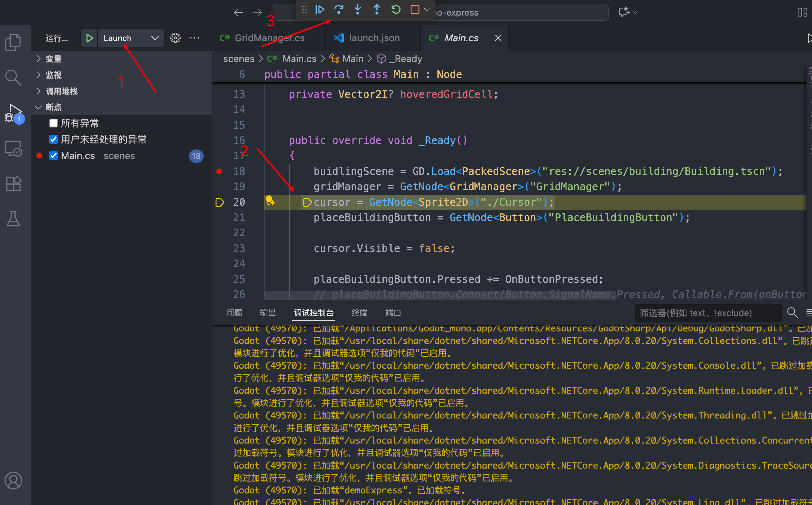This screenshot has width=812, height=505.
Task: Uncheck the 用户未经处理的异常 checkbox
Action: tap(54, 139)
